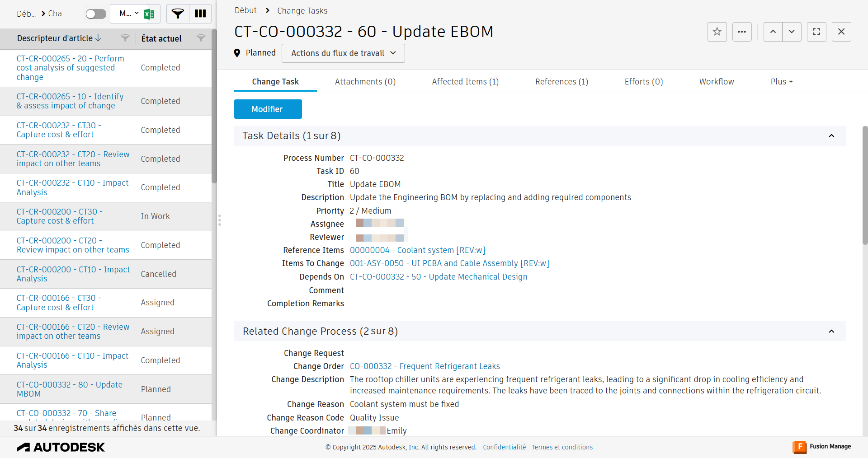Screen dimensions: 868x458
Task: Toggle the switch in the list toolbar
Action: pos(96,14)
